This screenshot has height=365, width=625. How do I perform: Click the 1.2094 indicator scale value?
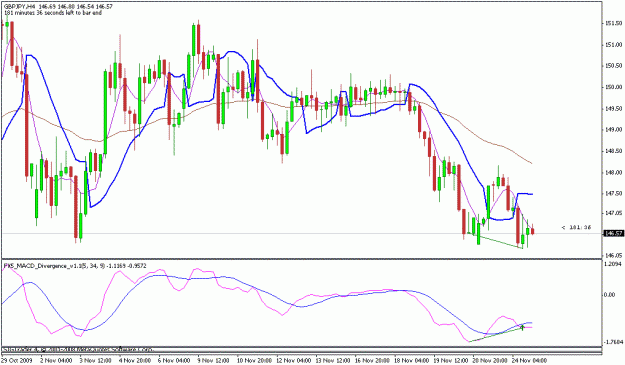point(613,264)
